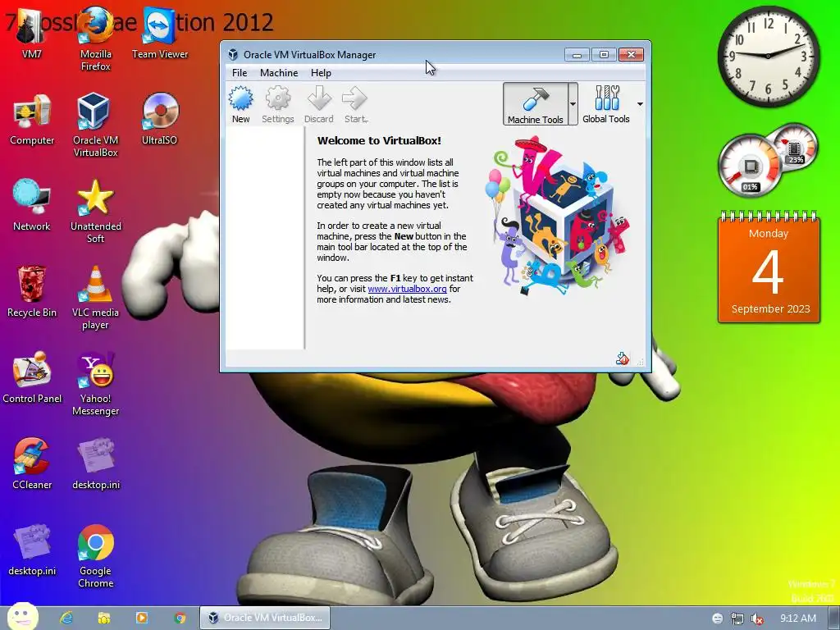Select the Unattended Soft star icon
Screen dimensions: 840x630
tap(95, 211)
